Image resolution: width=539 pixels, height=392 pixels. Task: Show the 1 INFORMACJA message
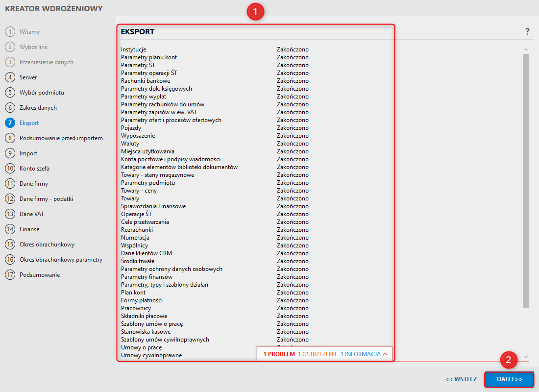coord(361,354)
